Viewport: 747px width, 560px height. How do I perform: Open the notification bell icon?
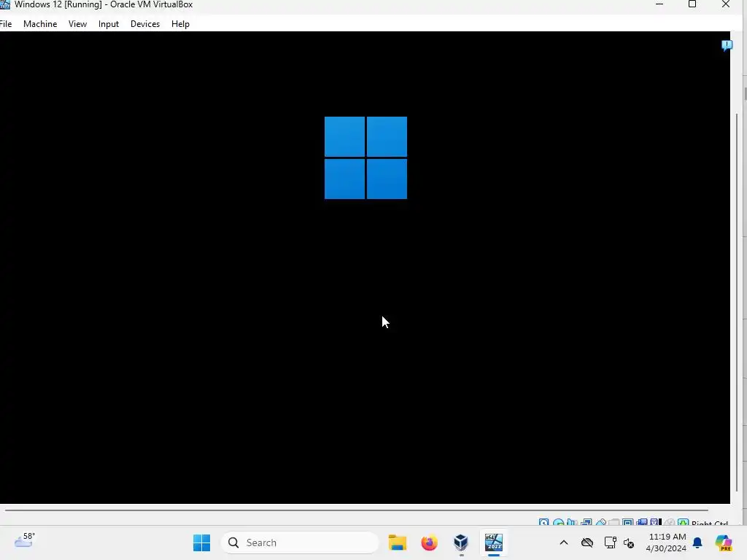click(x=697, y=542)
